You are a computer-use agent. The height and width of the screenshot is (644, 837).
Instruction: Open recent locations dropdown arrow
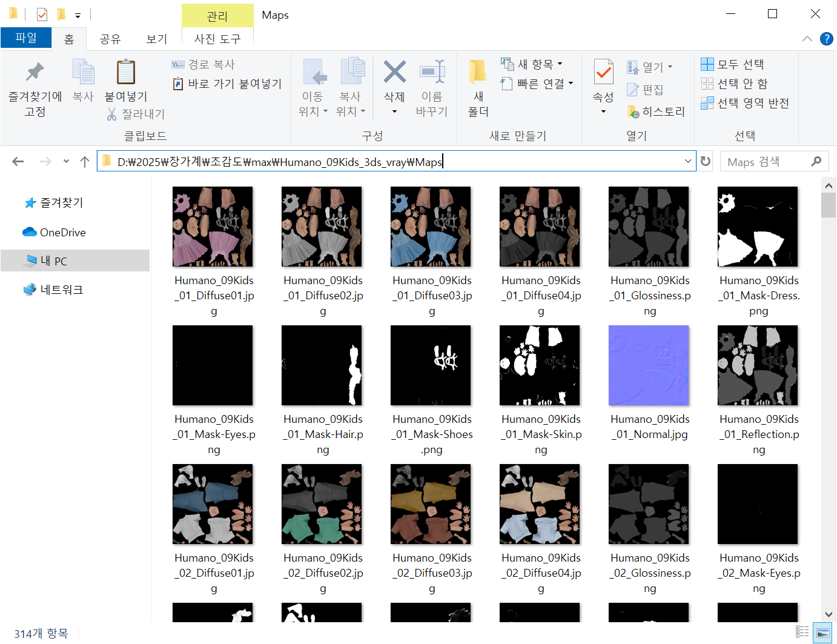point(66,161)
